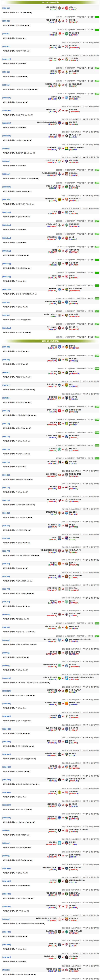Click the 인터 마이애미 CF logo
Screen dimensions: 100x980
click(67, 956)
